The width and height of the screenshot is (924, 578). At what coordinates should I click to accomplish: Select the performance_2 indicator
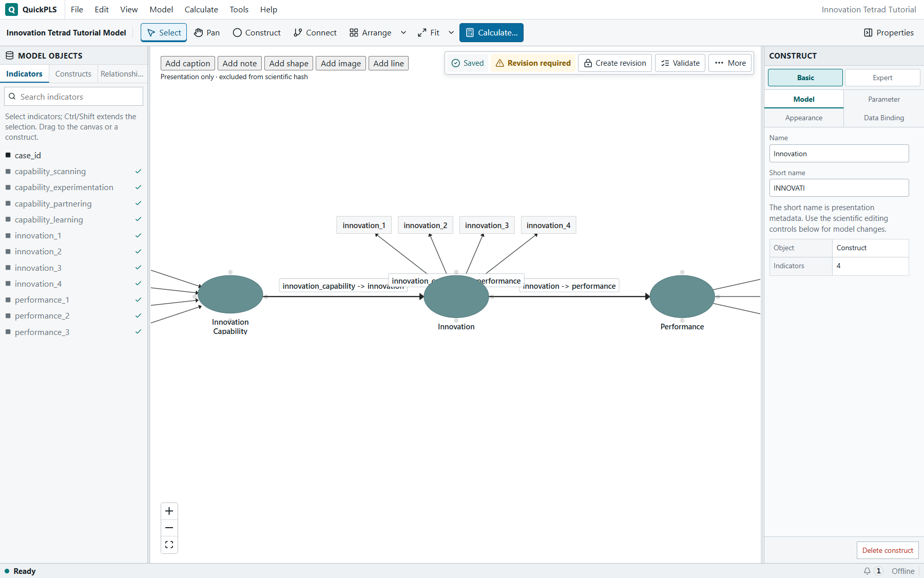click(73, 316)
